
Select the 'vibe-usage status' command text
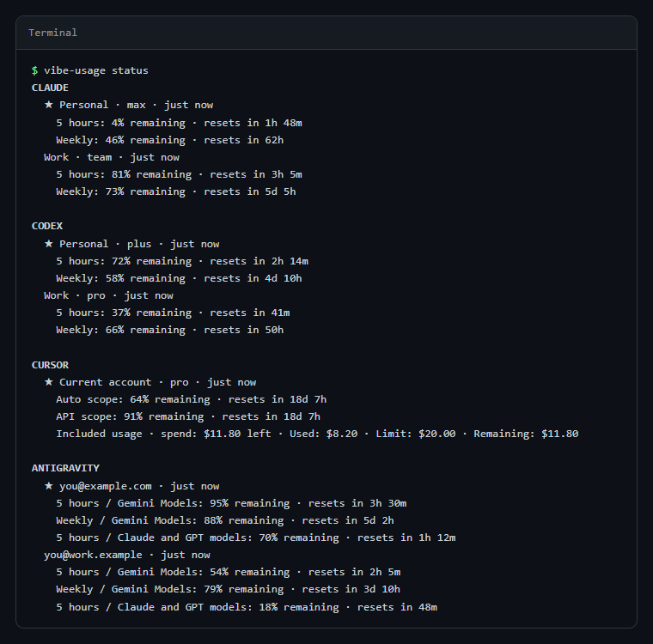[x=95, y=70]
